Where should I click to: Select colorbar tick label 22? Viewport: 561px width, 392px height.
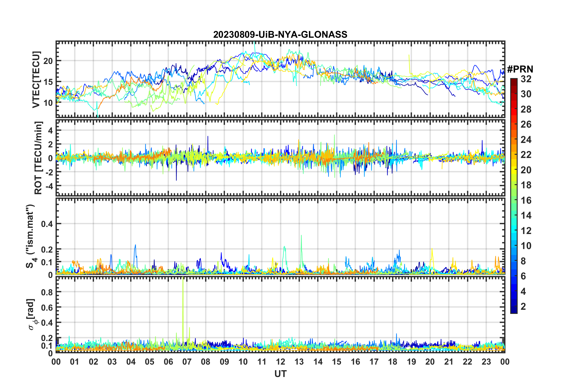pyautogui.click(x=526, y=155)
